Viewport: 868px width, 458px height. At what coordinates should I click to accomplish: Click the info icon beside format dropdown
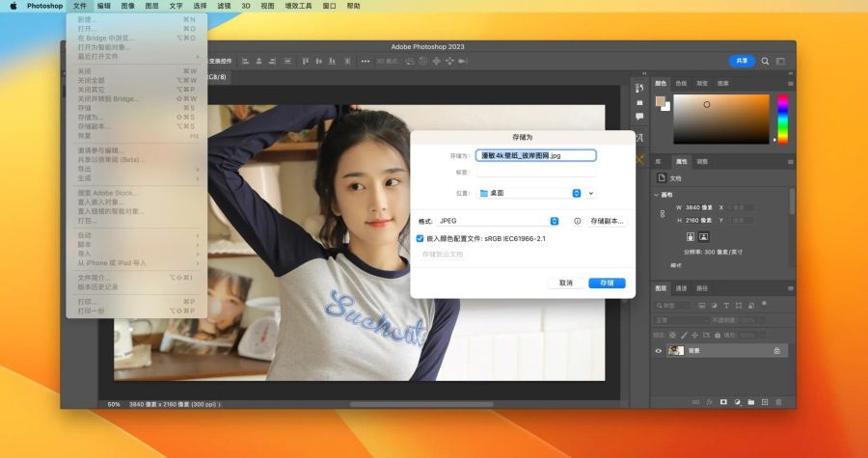click(x=578, y=221)
